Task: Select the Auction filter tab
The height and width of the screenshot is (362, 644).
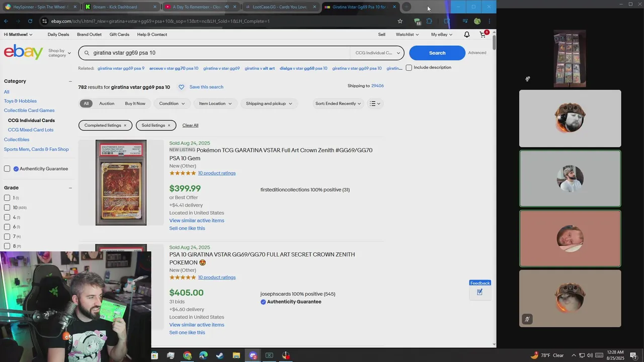Action: pyautogui.click(x=107, y=104)
